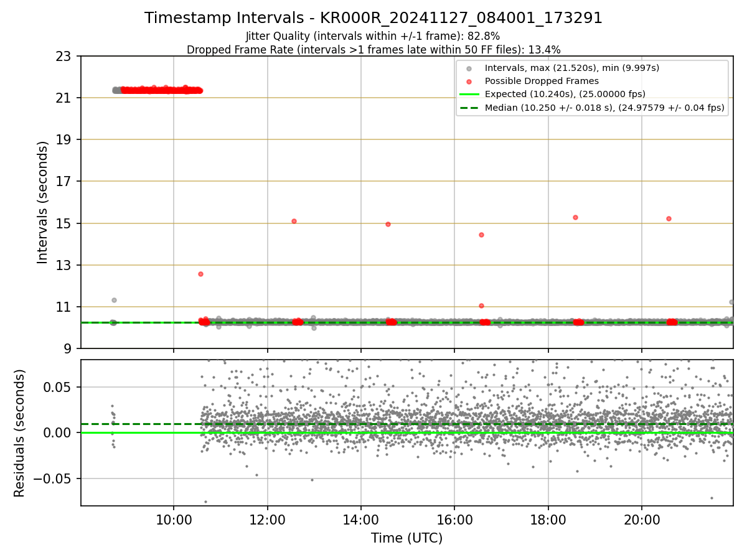Click the gray point near 11.3 s before 09:00
The height and width of the screenshot is (560, 747).
114,300
